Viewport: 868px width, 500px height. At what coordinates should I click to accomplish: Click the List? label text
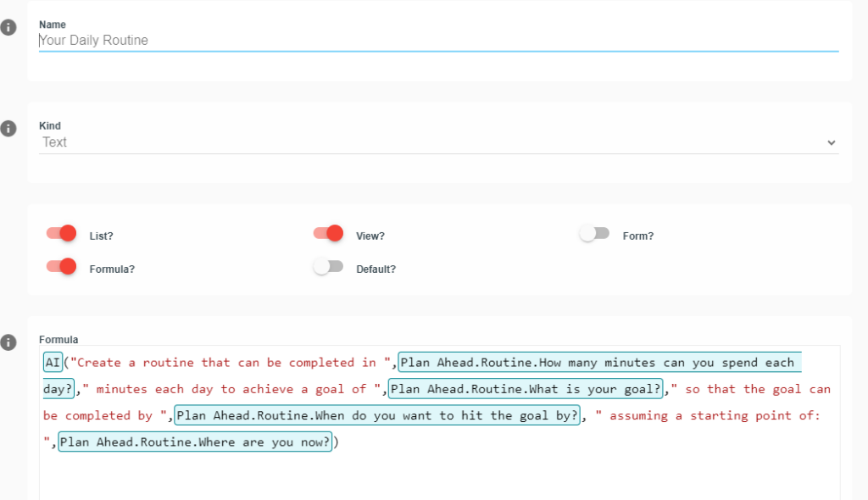tap(102, 236)
